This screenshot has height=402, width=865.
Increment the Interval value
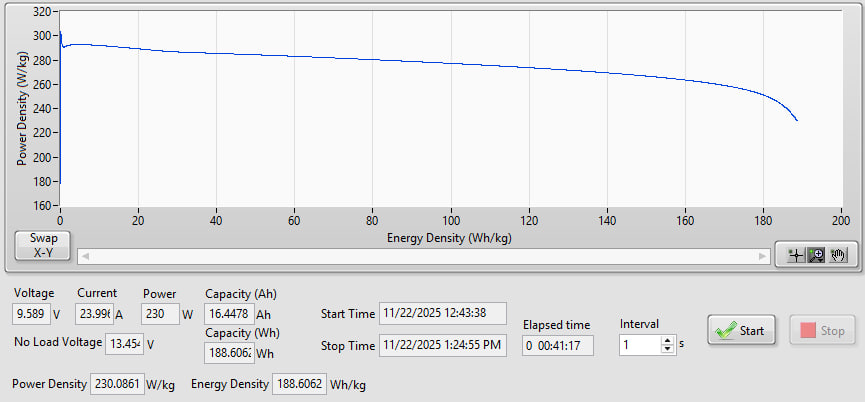(x=667, y=339)
